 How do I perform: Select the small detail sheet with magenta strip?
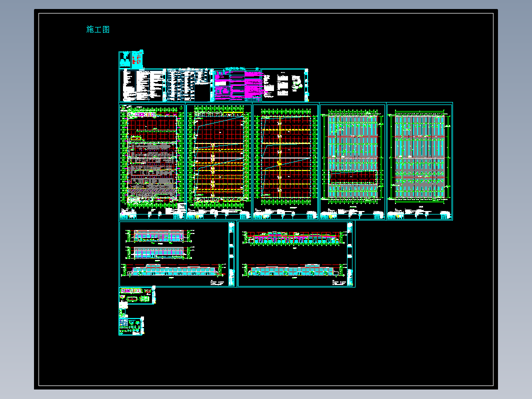point(137,295)
